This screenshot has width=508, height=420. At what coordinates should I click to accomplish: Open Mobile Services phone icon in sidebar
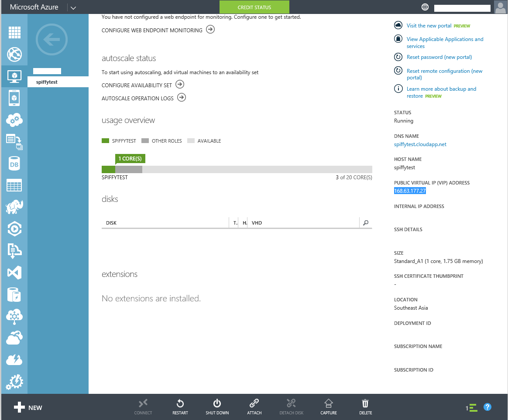(14, 98)
